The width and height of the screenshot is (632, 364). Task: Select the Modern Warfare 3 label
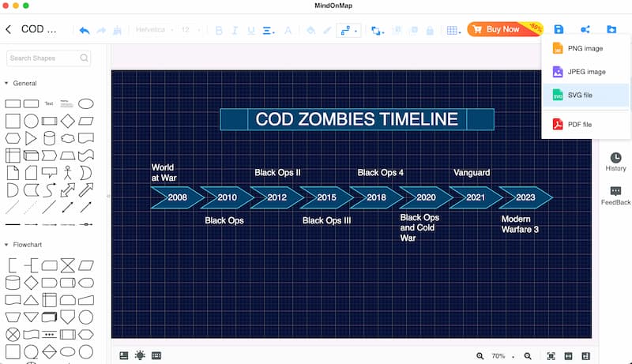point(520,224)
